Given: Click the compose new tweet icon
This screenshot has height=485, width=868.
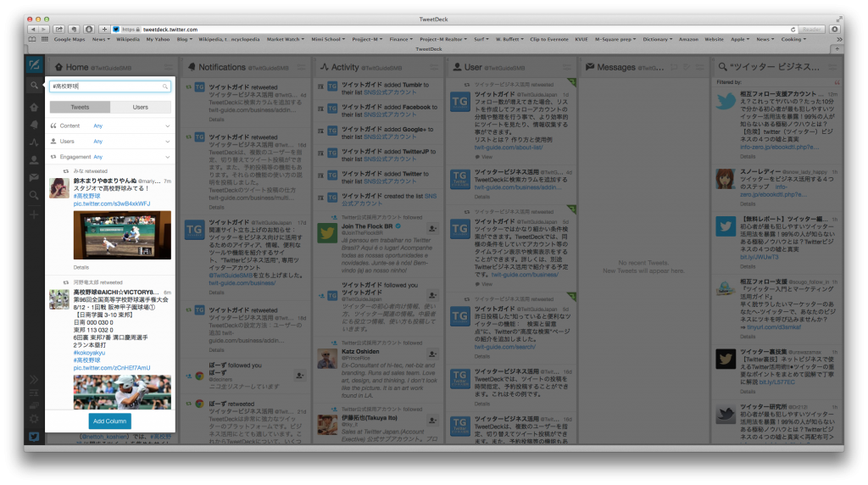Looking at the screenshot, I should point(34,65).
